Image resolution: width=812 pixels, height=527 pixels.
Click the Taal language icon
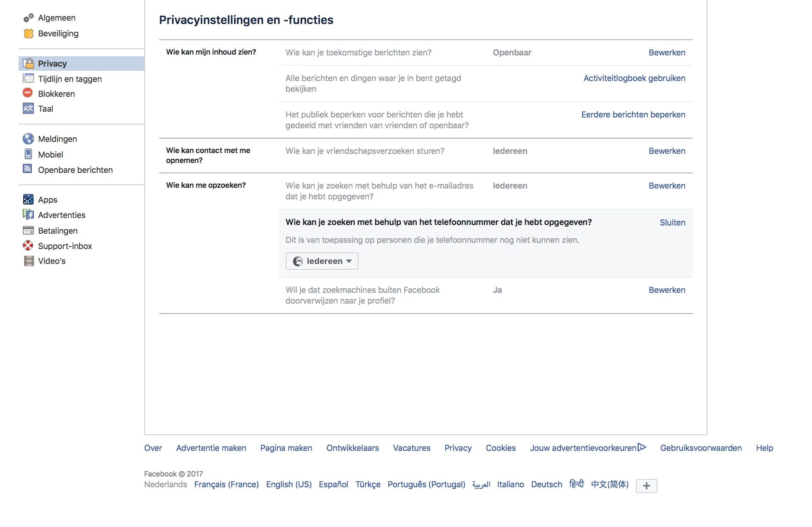point(28,108)
